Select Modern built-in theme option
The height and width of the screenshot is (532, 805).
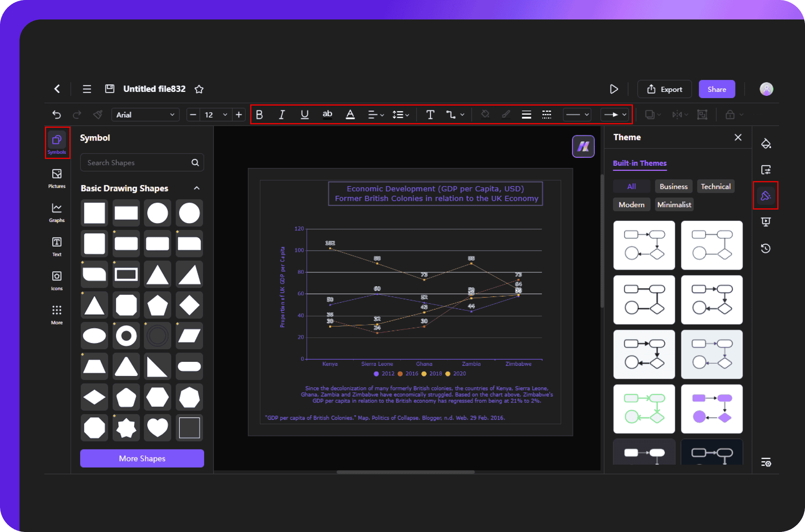click(x=631, y=204)
